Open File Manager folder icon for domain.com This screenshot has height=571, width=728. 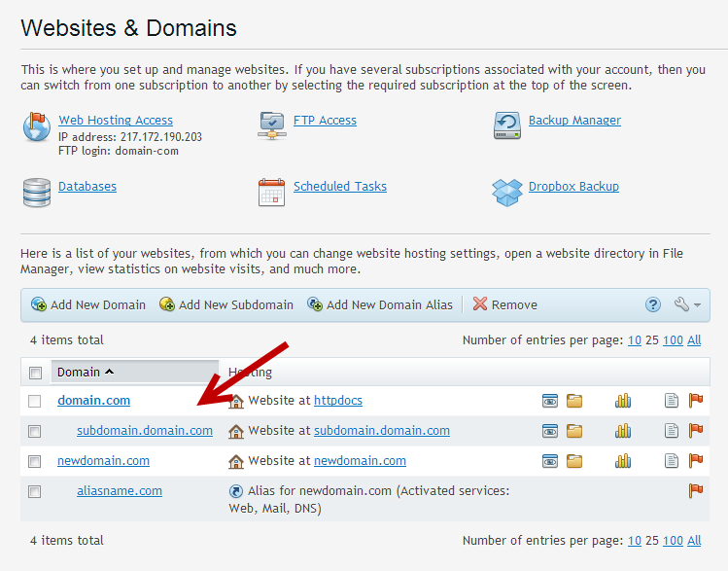(x=574, y=401)
